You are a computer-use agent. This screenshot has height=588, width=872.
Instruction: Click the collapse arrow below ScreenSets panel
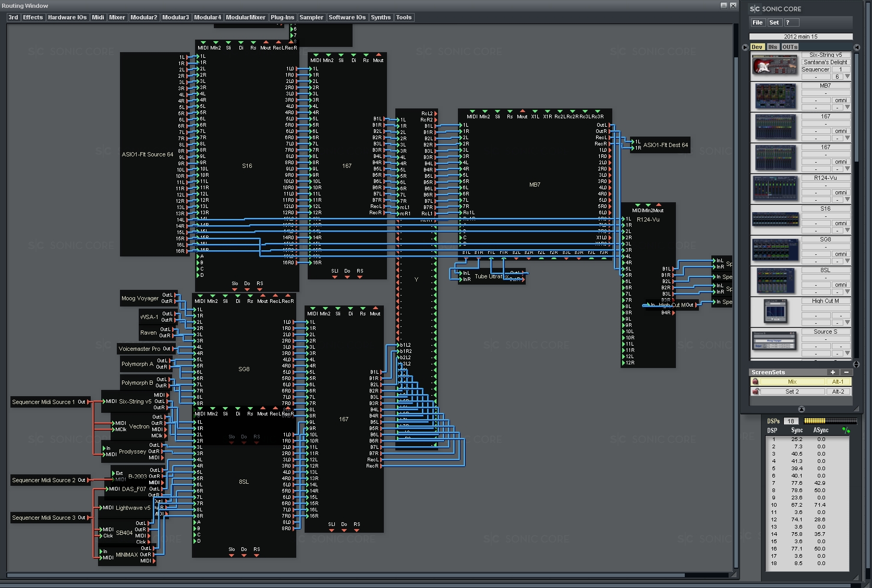point(802,409)
